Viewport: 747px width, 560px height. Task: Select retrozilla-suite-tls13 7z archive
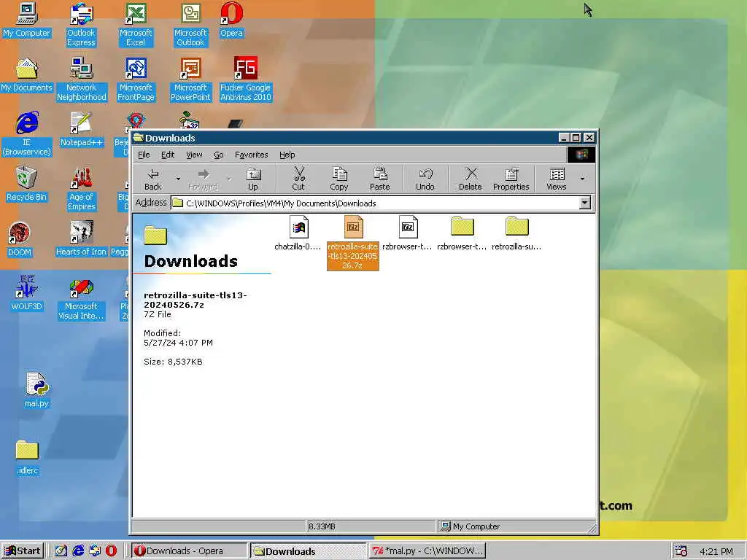click(x=353, y=242)
